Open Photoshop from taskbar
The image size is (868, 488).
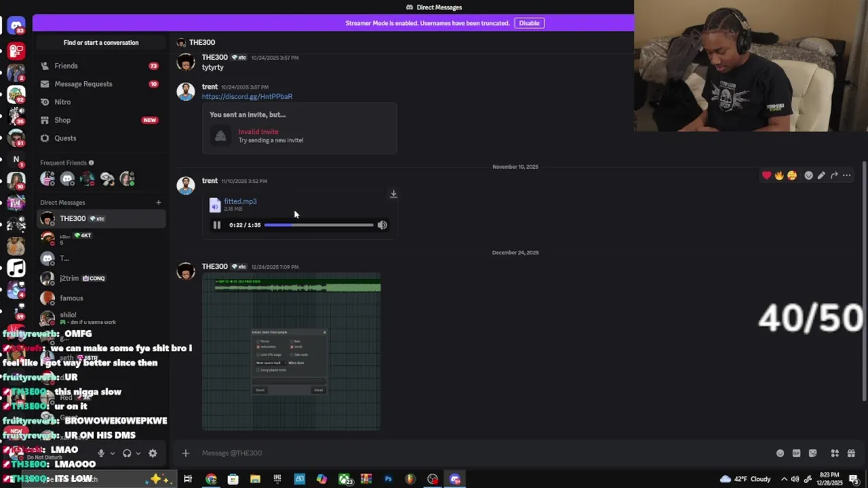pos(388,479)
